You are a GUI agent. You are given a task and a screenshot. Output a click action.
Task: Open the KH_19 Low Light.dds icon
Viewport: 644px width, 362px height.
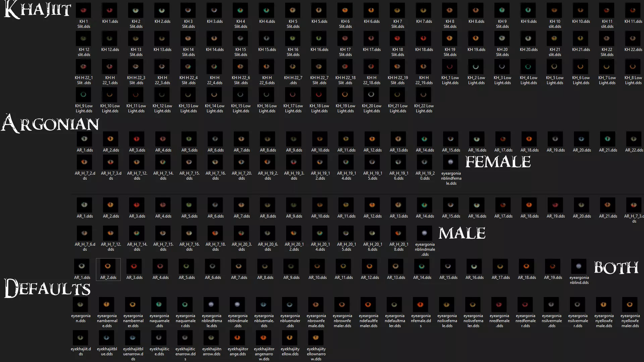[345, 95]
